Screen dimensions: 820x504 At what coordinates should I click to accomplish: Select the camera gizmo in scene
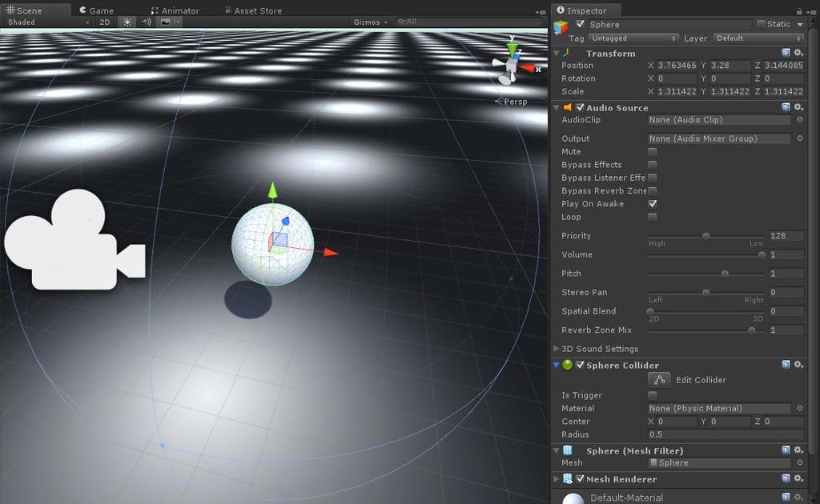click(x=74, y=240)
